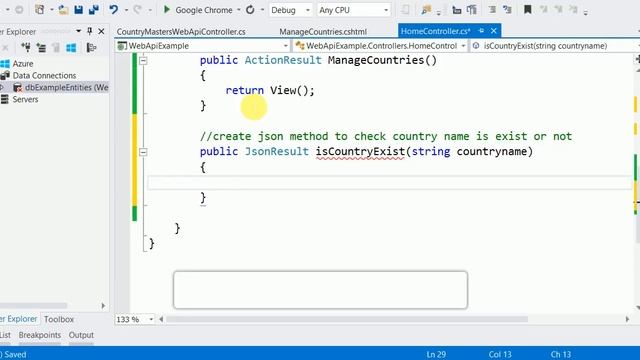Image resolution: width=640 pixels, height=360 pixels.
Task: Open the toolbar overflow options arrow at far right
Action: [x=586, y=13]
